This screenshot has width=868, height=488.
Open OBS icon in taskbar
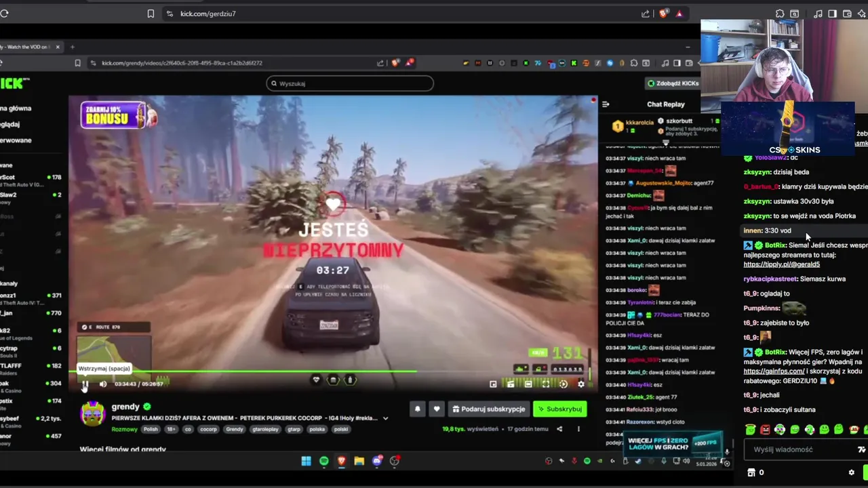pos(395,461)
